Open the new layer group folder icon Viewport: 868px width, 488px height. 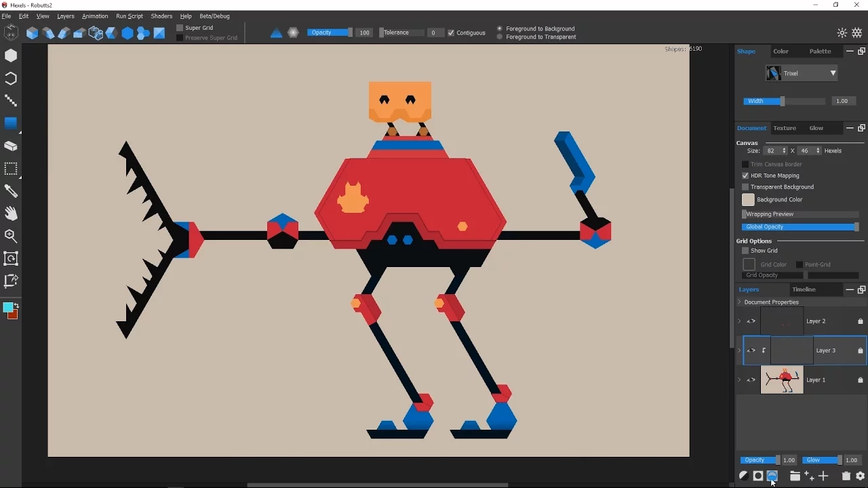click(x=795, y=476)
